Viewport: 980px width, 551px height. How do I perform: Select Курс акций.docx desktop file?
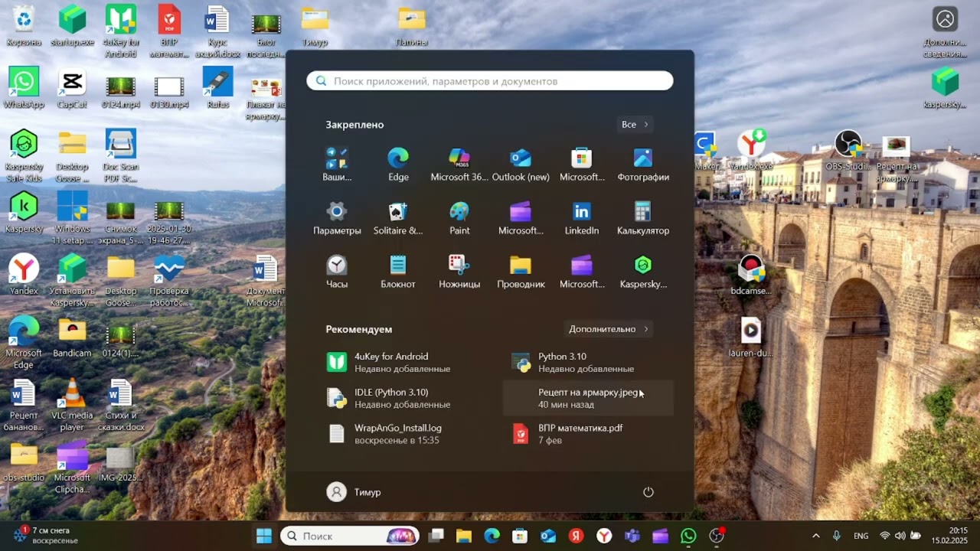217,32
